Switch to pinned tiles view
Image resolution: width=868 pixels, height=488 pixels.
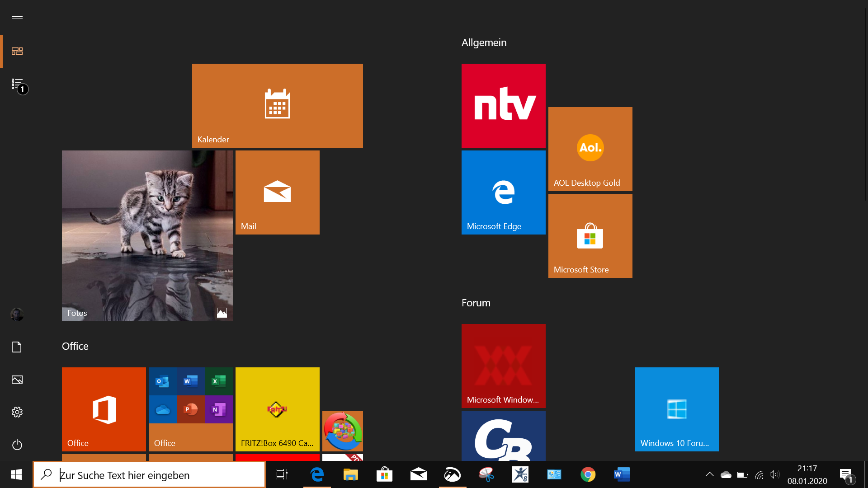[17, 52]
